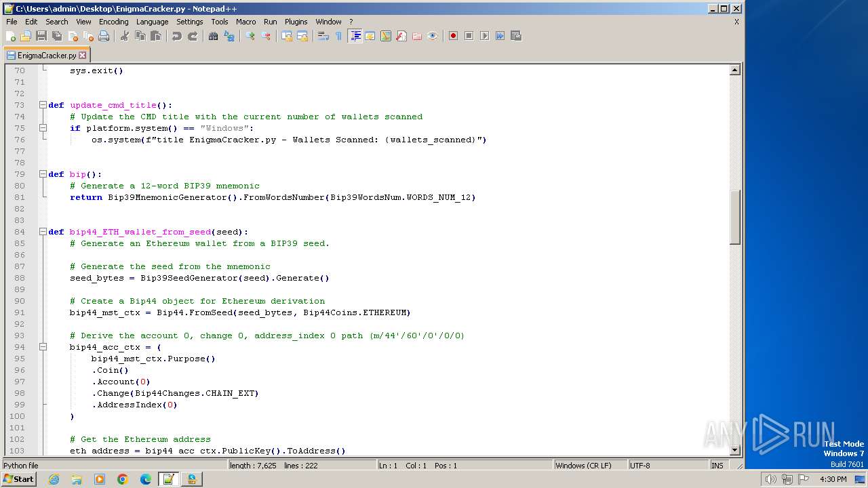Close the current document via Close toolbar icon
This screenshot has height=488, width=868.
pyautogui.click(x=73, y=36)
